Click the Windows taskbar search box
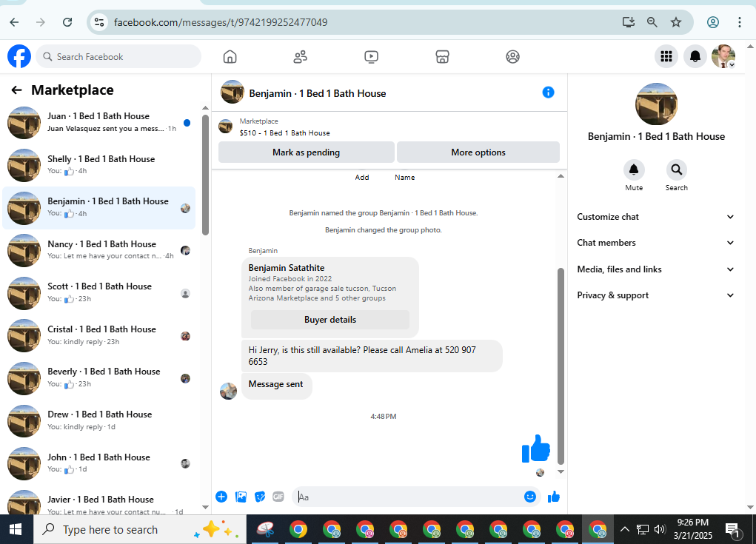Viewport: 756px width, 544px height. tap(140, 529)
